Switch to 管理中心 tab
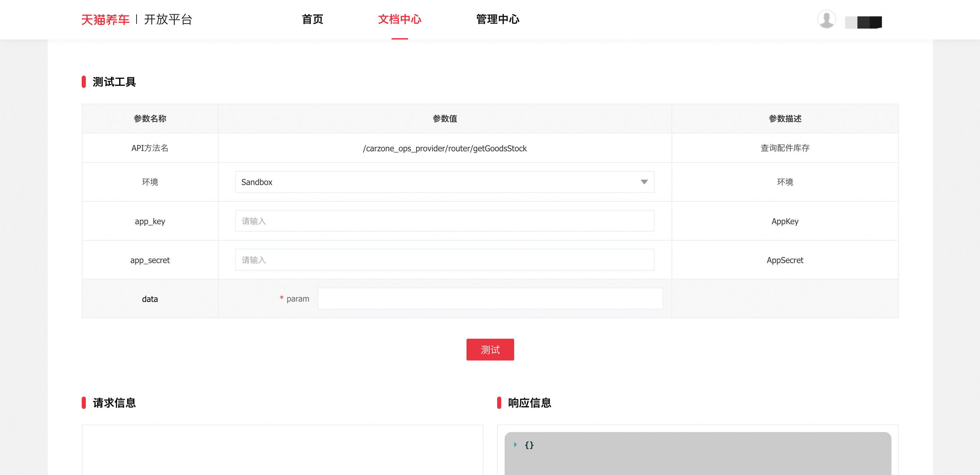This screenshot has height=475, width=980. coord(497,19)
